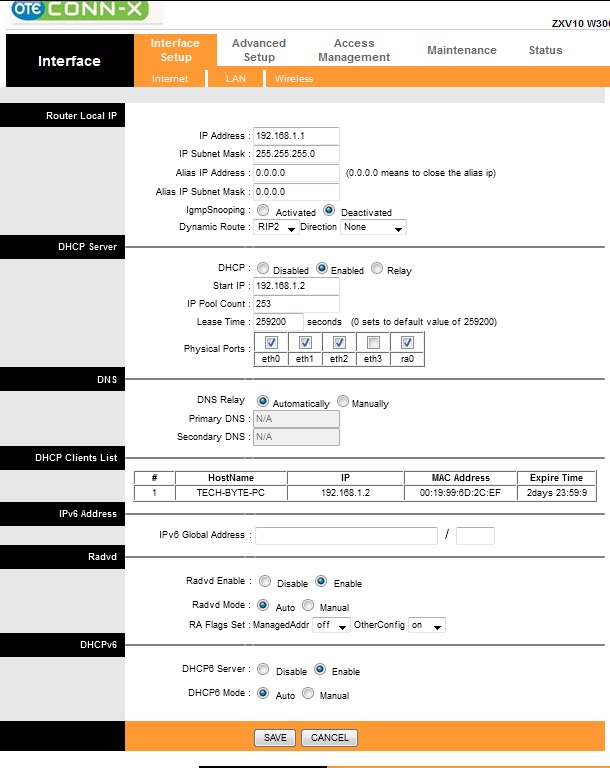Edit the Lease Time field
This screenshot has width=610, height=768.
pos(278,322)
